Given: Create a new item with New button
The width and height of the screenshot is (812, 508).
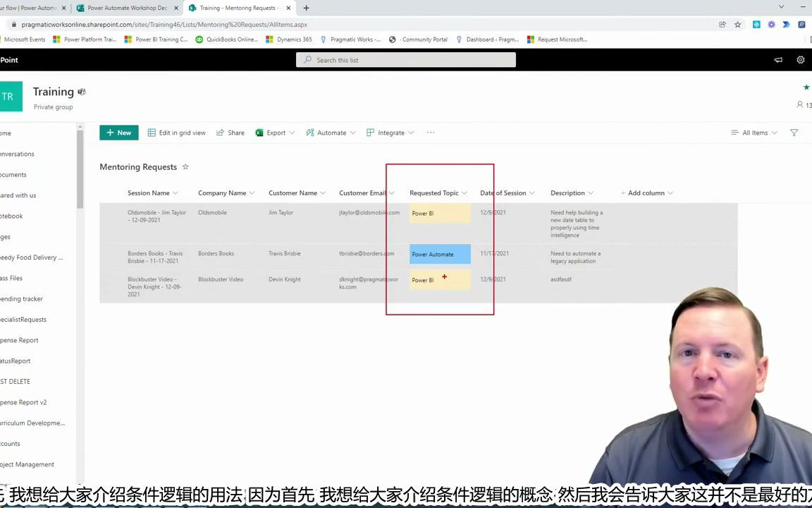Looking at the screenshot, I should [x=118, y=133].
